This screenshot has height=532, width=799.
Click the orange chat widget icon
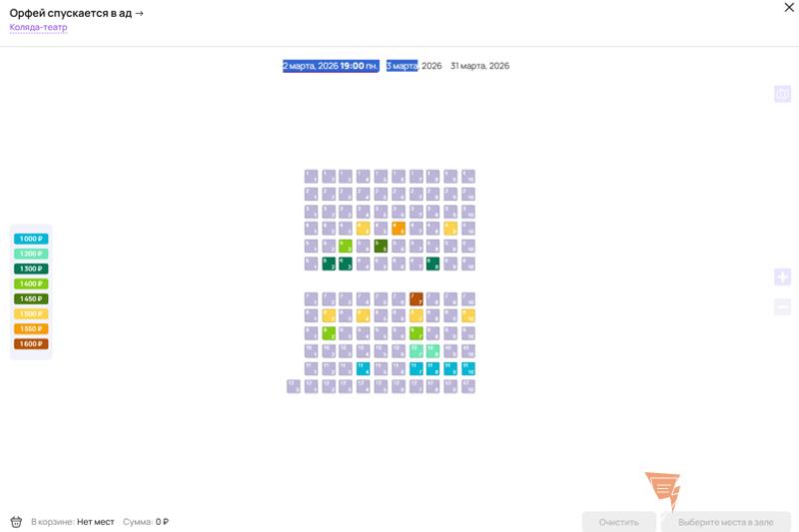(662, 491)
